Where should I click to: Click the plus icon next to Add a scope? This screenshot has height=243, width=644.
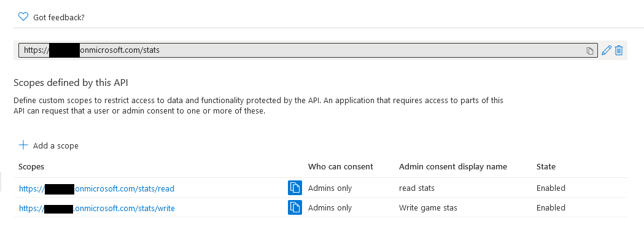tap(23, 145)
